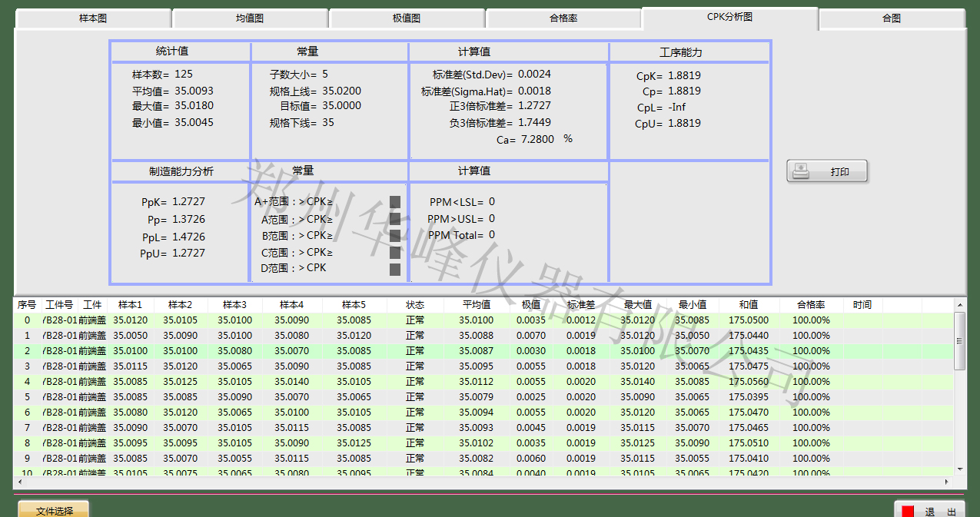Click the 状态 column header
The height and width of the screenshot is (517, 980).
(415, 305)
